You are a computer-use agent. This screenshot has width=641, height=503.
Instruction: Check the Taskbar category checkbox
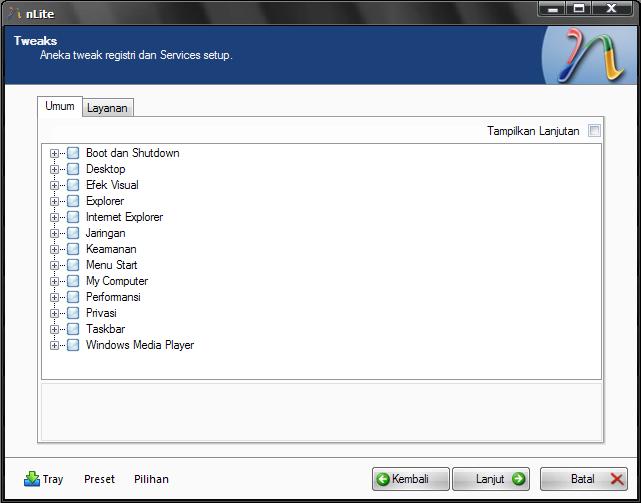[x=73, y=329]
